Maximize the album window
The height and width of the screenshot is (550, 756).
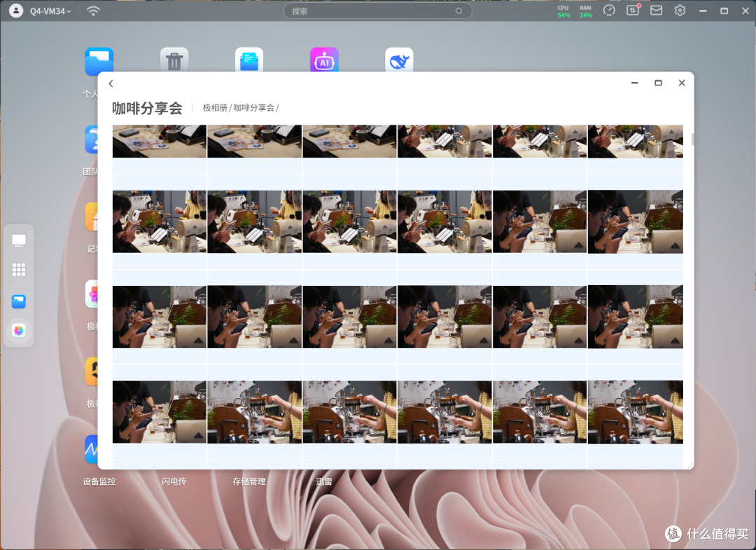tap(658, 83)
